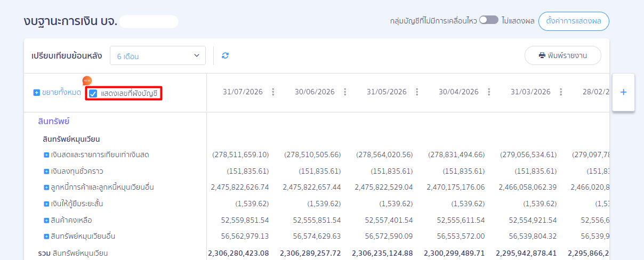The height and width of the screenshot is (260, 644).
Task: Click the value 56,562,979.13
Action: [245, 236]
